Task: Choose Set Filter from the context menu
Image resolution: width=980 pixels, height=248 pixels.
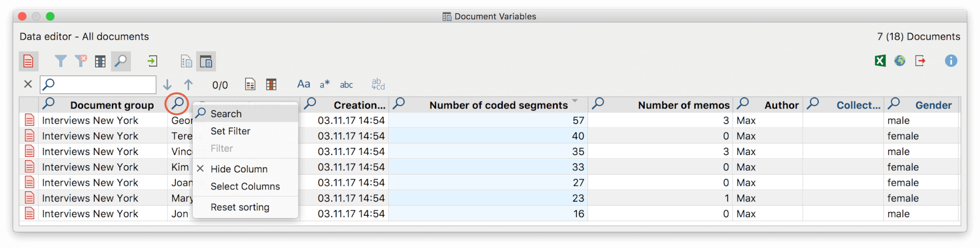Action: pyautogui.click(x=230, y=131)
